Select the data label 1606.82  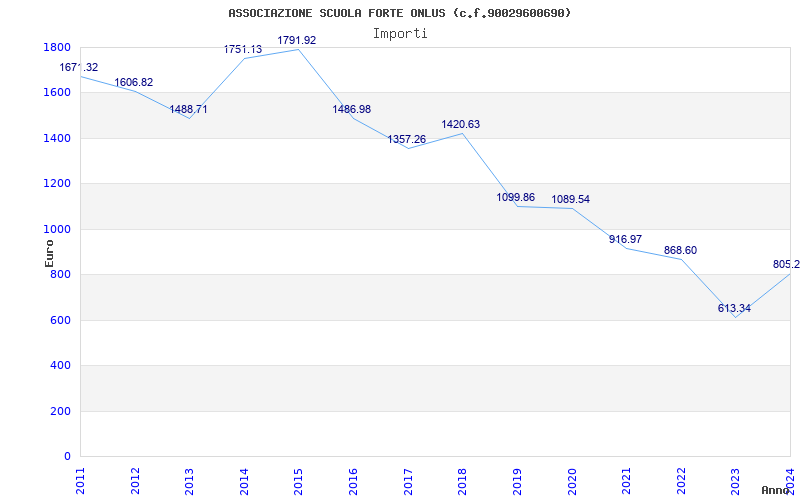[134, 83]
